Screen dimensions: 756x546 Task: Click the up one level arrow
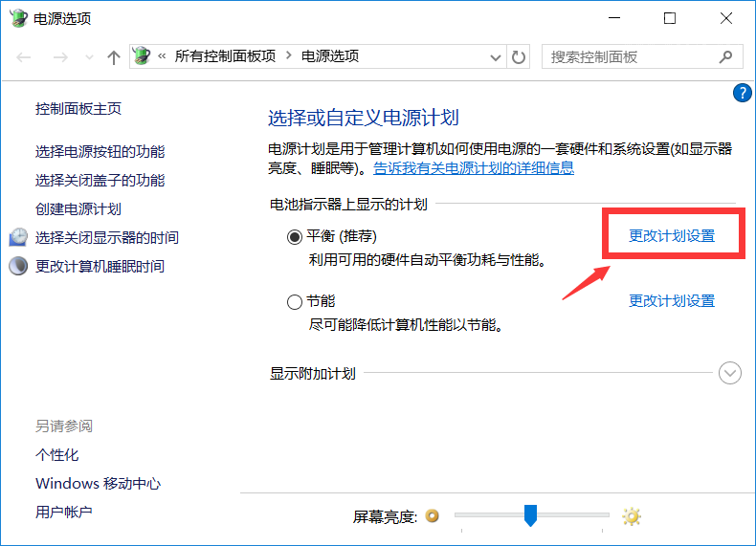click(114, 57)
